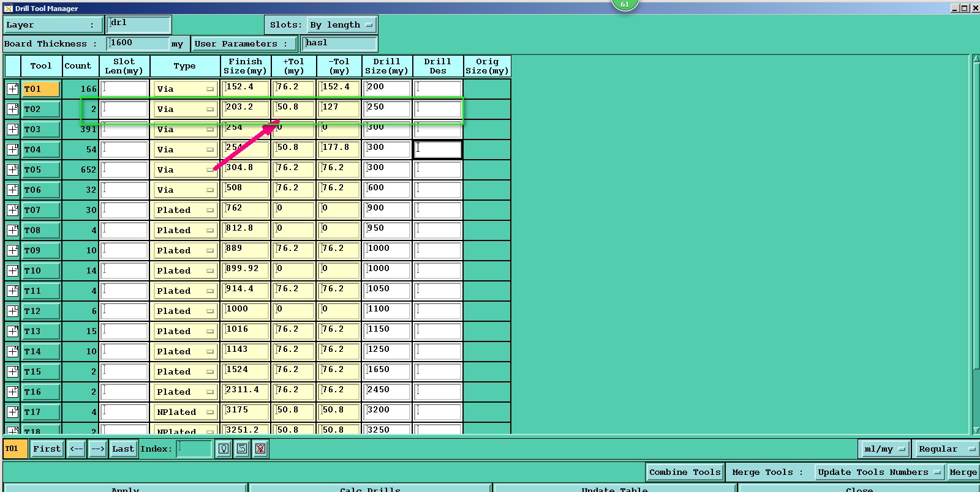This screenshot has width=980, height=492.
Task: Click the T16 row plus icon
Action: [12, 392]
